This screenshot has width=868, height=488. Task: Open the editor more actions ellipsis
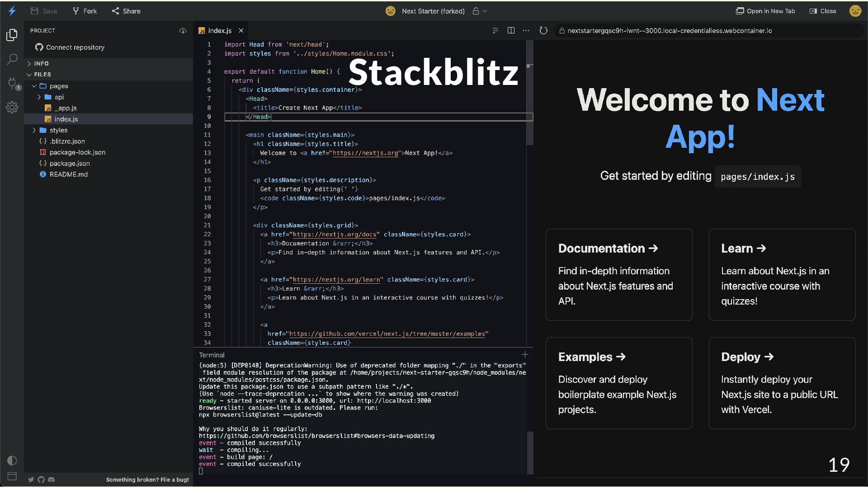point(526,31)
